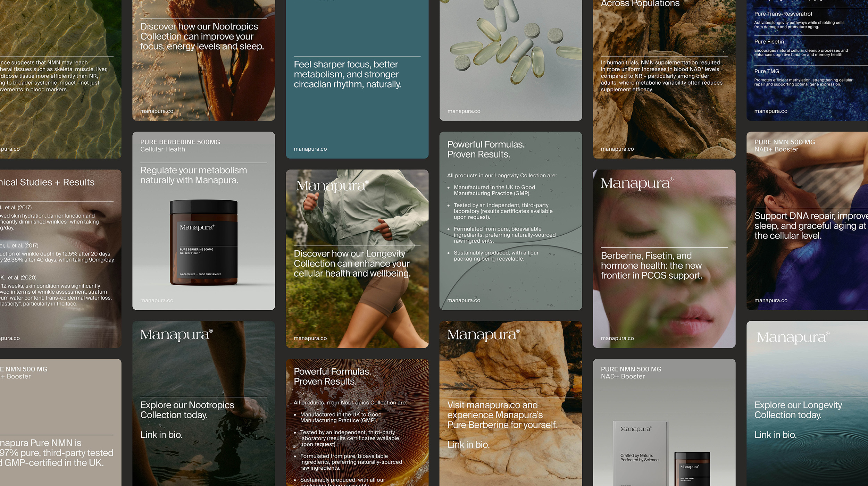The height and width of the screenshot is (486, 868).
Task: Click the Pure Berberine jar product image
Action: coord(203,242)
